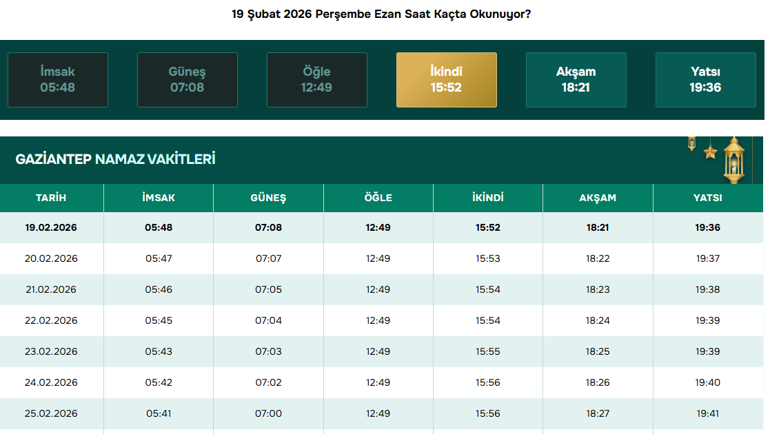Select the date cell 24.02.2026

[x=51, y=382]
